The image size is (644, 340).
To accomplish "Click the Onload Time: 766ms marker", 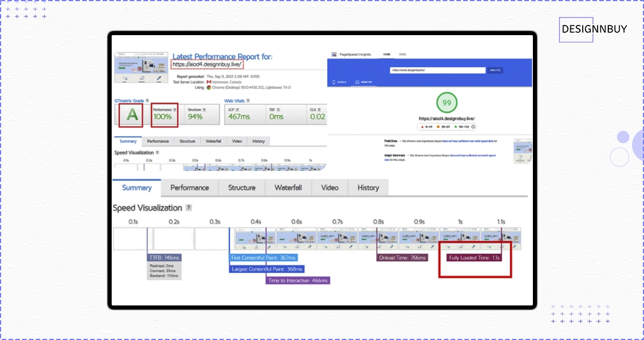I will pyautogui.click(x=402, y=257).
